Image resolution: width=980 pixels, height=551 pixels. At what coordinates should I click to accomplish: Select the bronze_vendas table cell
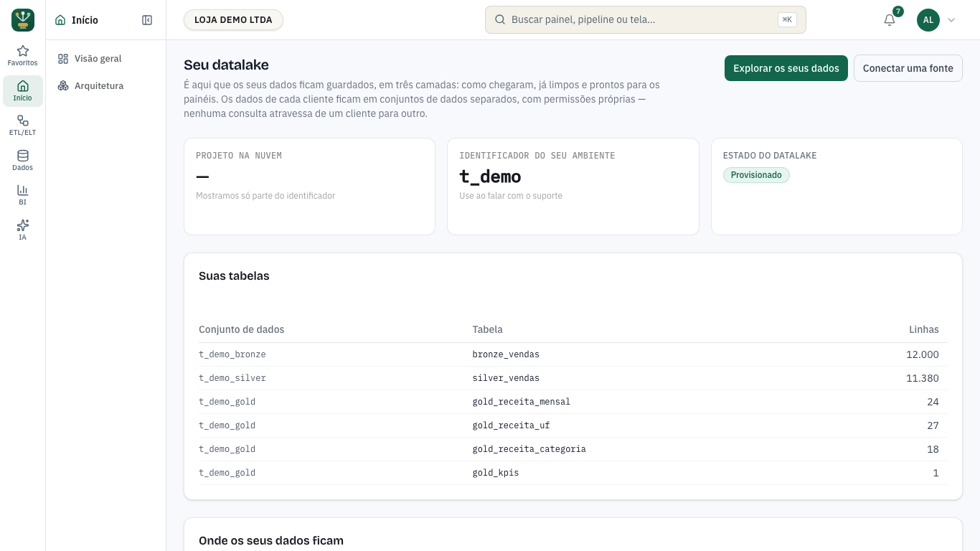pos(506,354)
